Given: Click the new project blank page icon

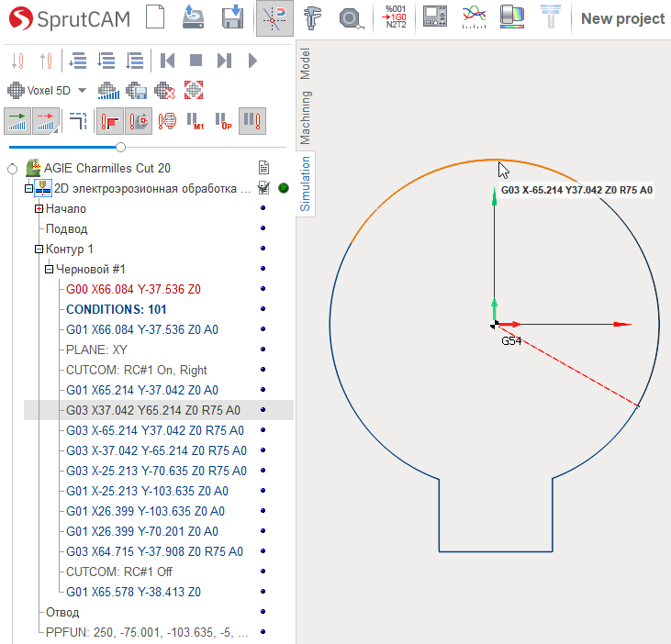Looking at the screenshot, I should coord(155,17).
